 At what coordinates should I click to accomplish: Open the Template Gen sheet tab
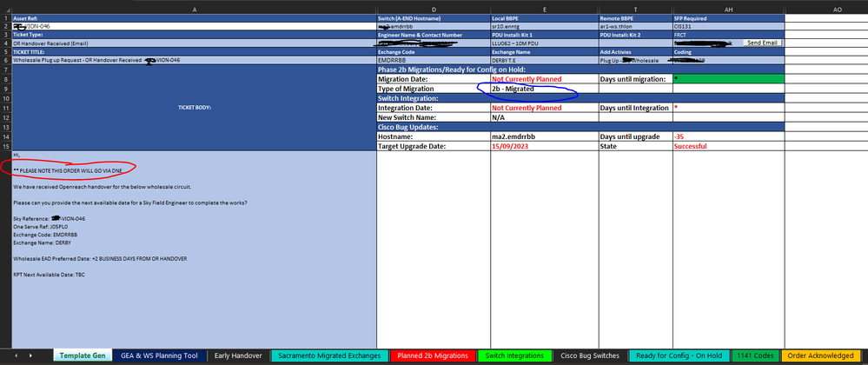coord(82,355)
